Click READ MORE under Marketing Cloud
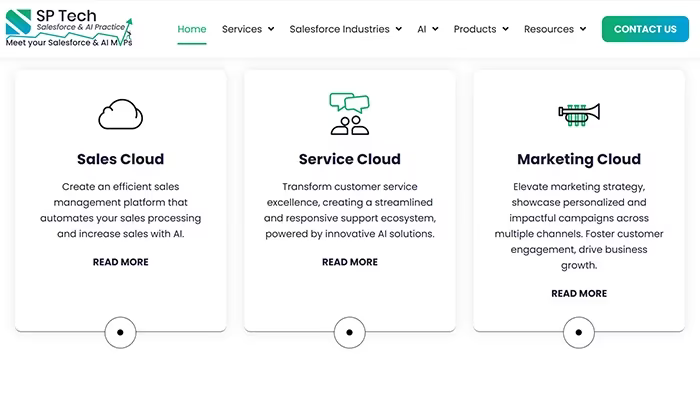The image size is (700, 400). 579,293
